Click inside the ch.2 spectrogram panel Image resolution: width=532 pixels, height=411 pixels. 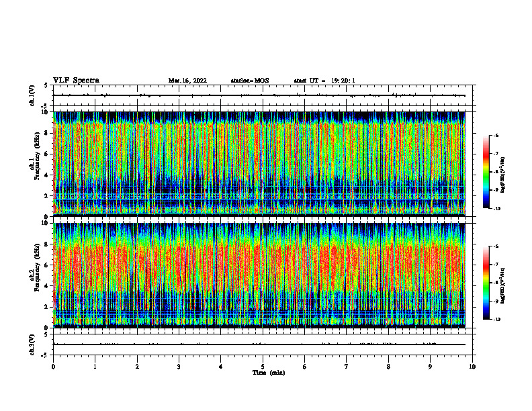coord(259,275)
